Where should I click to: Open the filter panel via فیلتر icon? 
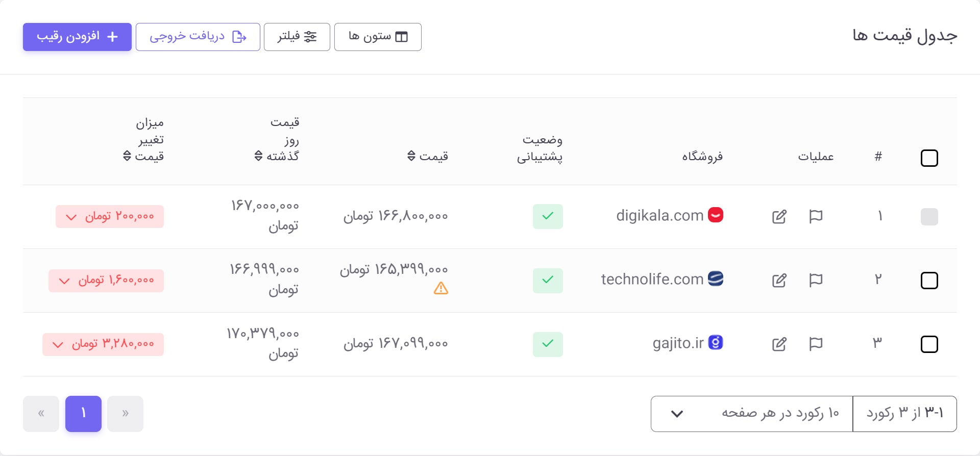(310, 36)
